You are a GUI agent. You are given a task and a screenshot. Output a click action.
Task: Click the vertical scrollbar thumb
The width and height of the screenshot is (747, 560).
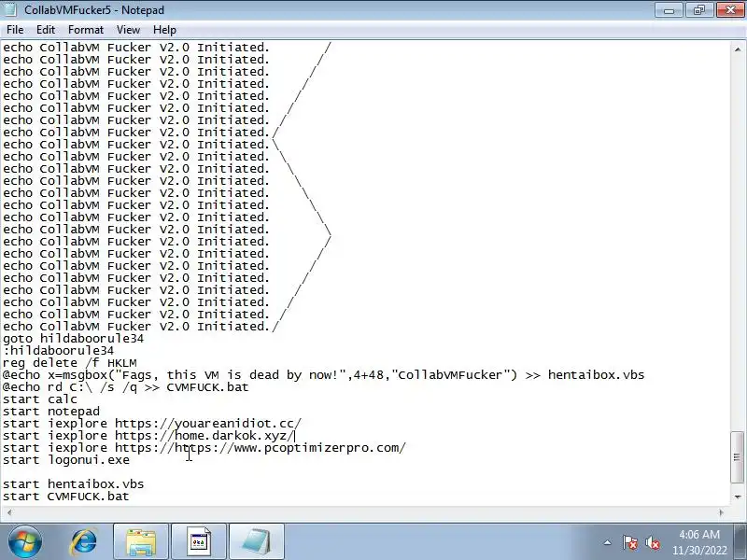coord(738,456)
